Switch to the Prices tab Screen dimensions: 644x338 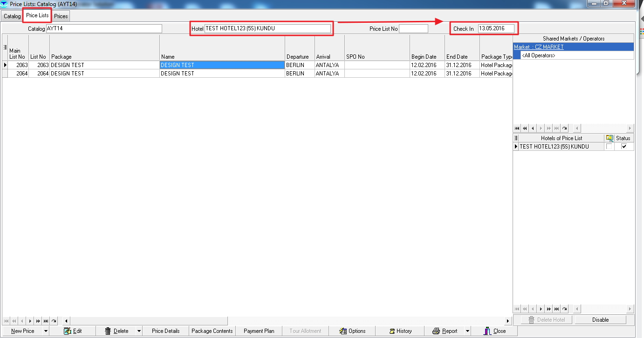tap(61, 16)
